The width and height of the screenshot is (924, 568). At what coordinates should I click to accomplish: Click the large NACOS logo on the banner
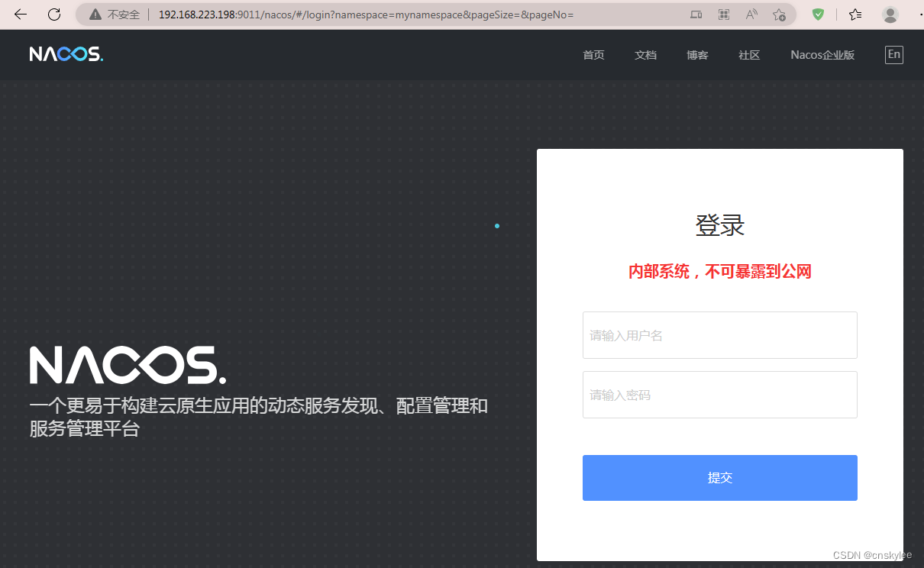(128, 365)
